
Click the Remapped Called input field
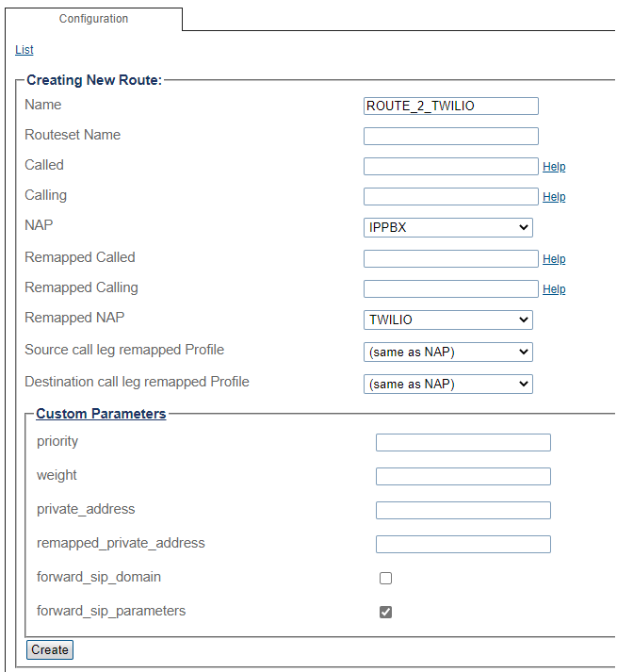(450, 259)
